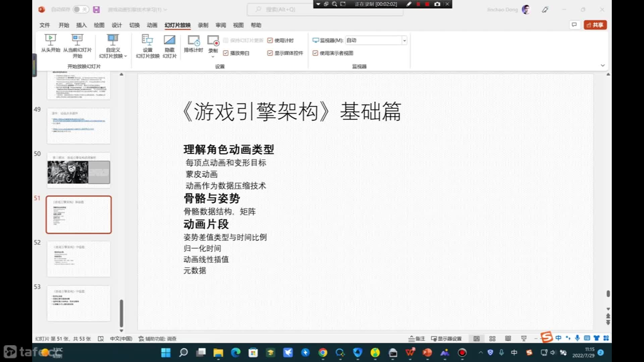This screenshot has width=644, height=362.
Task: Start slideshow from beginning
Action: click(50, 44)
